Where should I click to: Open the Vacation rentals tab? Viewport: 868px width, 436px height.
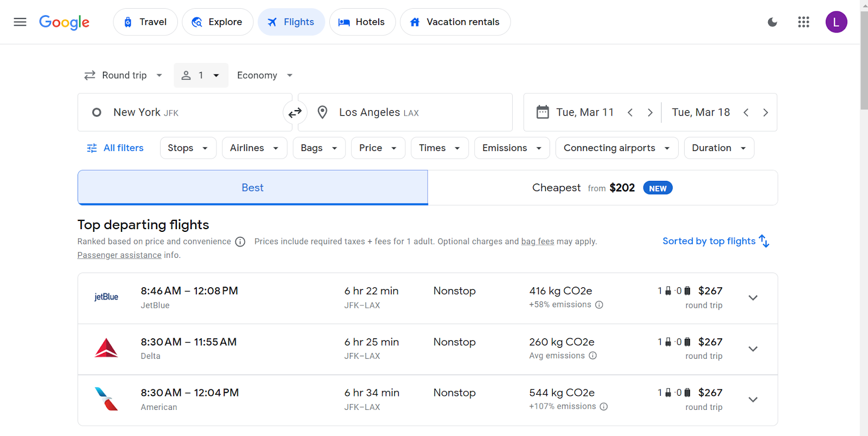point(455,22)
